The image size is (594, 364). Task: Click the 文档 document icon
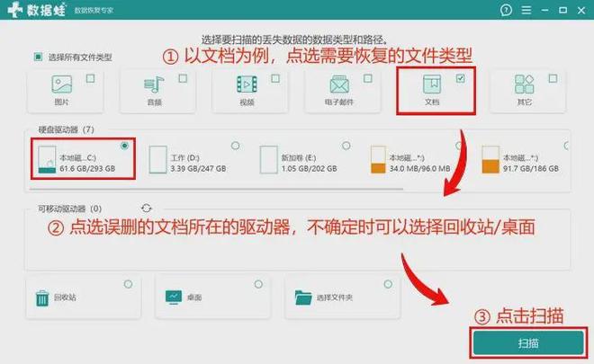[x=432, y=84]
